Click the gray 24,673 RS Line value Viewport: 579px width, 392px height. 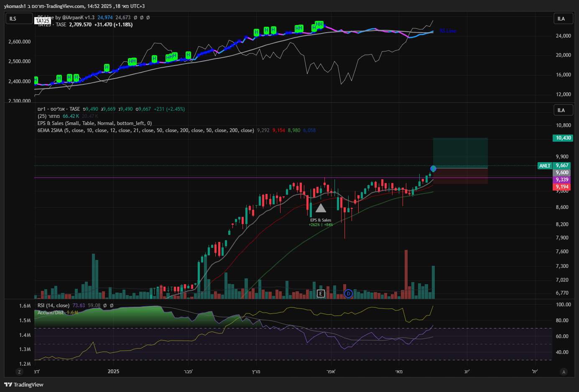(x=123, y=18)
